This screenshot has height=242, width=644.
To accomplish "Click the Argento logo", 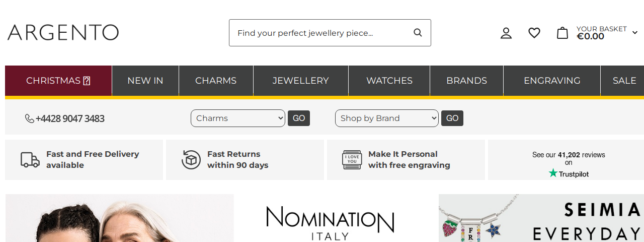I will click(x=63, y=33).
